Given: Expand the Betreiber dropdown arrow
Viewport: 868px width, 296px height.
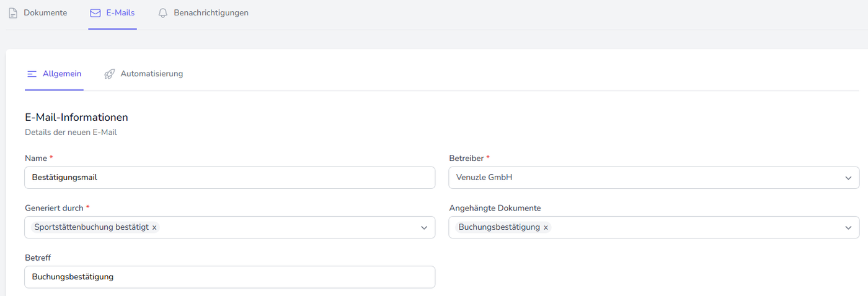Looking at the screenshot, I should pyautogui.click(x=848, y=178).
